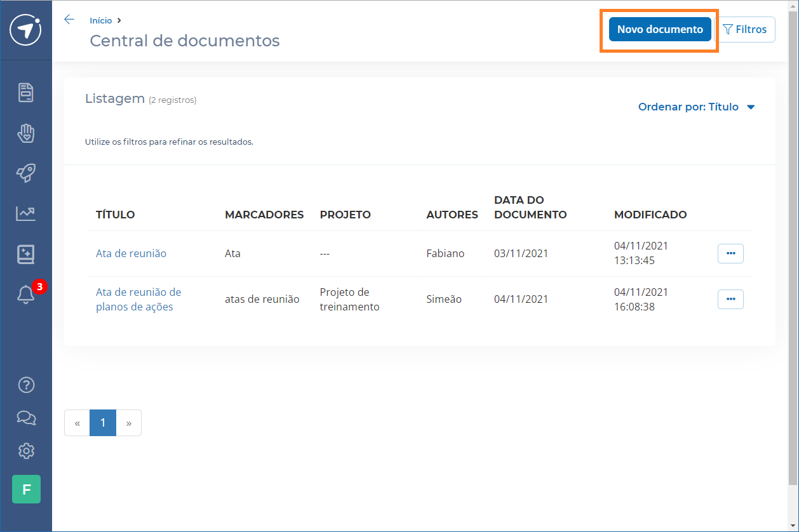The image size is (799, 532).
Task: Click the MARCADORES column header
Action: click(x=264, y=215)
